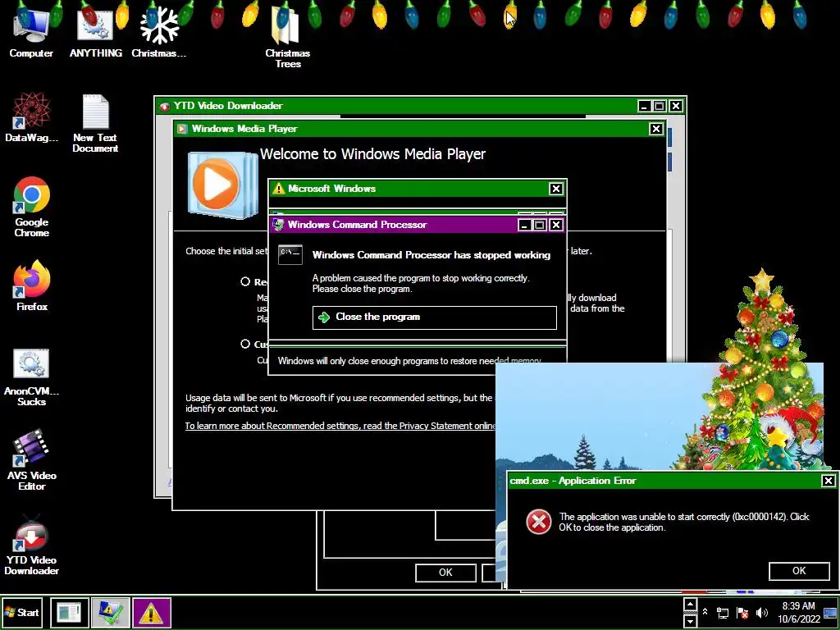Select the Christmas snowflake desktop icon
Viewport: 840px width, 630px height.
(159, 32)
